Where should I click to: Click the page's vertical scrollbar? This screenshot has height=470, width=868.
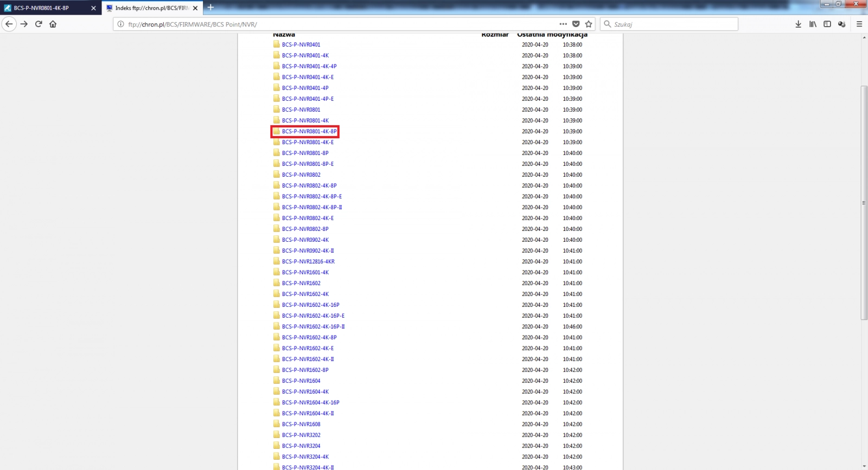[x=864, y=203]
